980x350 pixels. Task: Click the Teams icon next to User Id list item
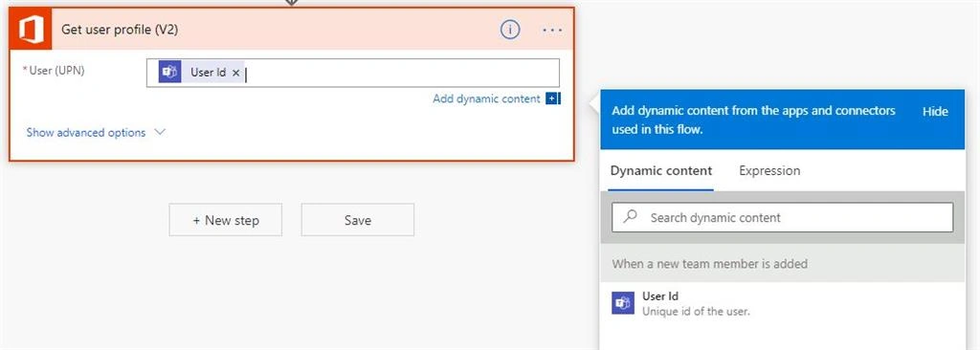point(623,303)
